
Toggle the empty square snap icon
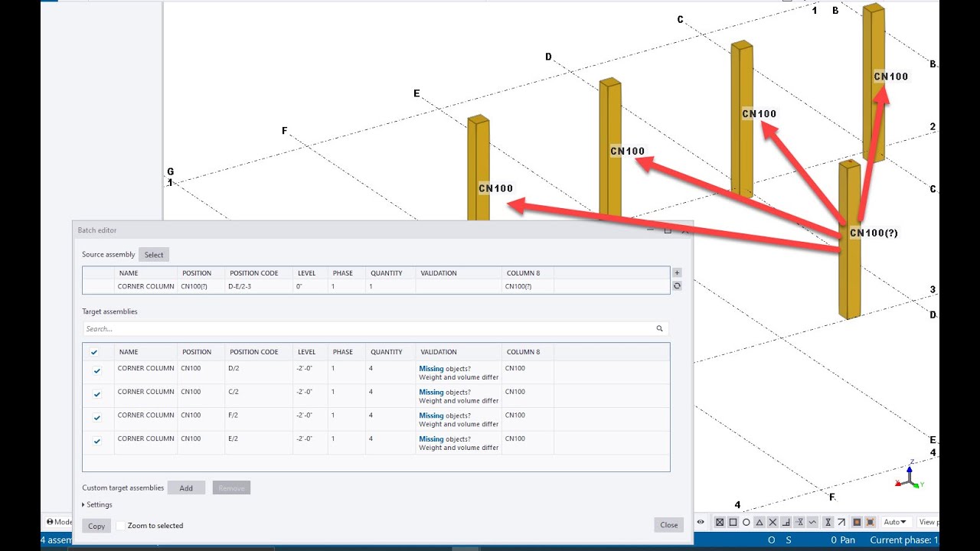click(x=733, y=522)
